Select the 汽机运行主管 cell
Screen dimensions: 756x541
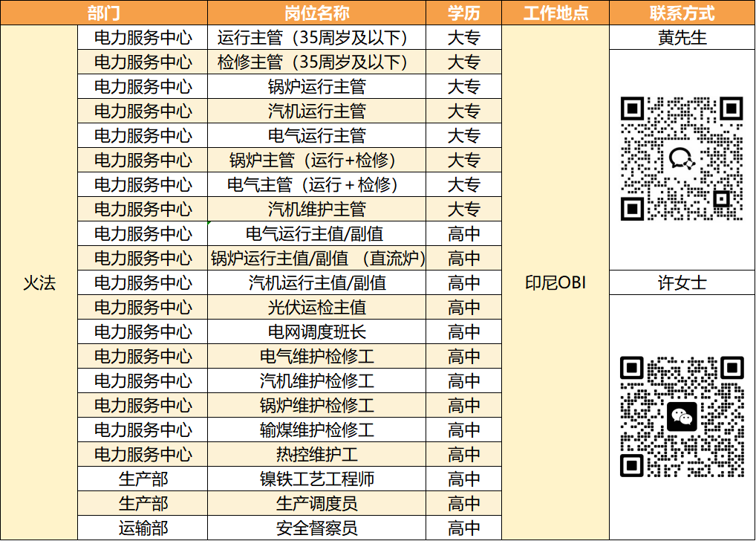coord(317,111)
